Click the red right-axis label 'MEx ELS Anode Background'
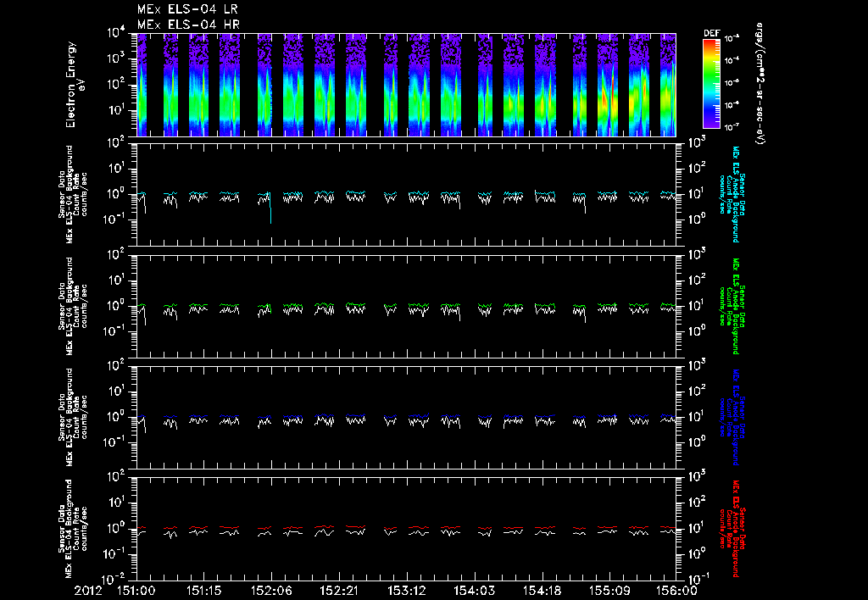Screen dimensions: 868x600 (x=736, y=529)
